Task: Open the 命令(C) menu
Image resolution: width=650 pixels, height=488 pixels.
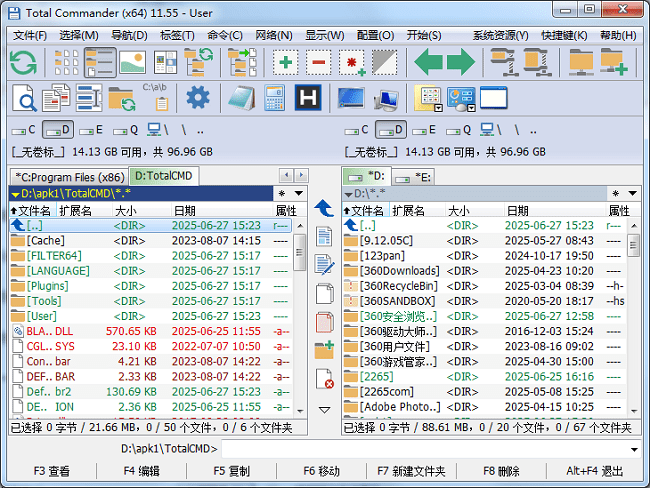Action: pos(225,35)
